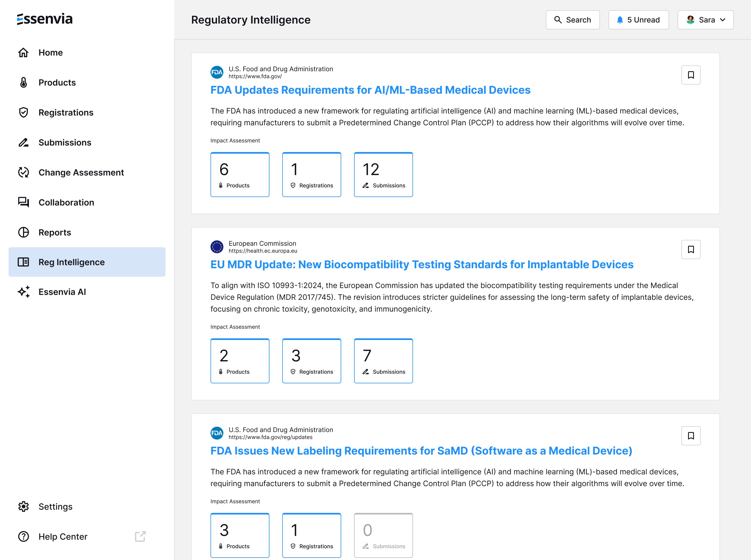The height and width of the screenshot is (560, 751).
Task: Open the 12 Submissions impact card
Action: (x=383, y=175)
